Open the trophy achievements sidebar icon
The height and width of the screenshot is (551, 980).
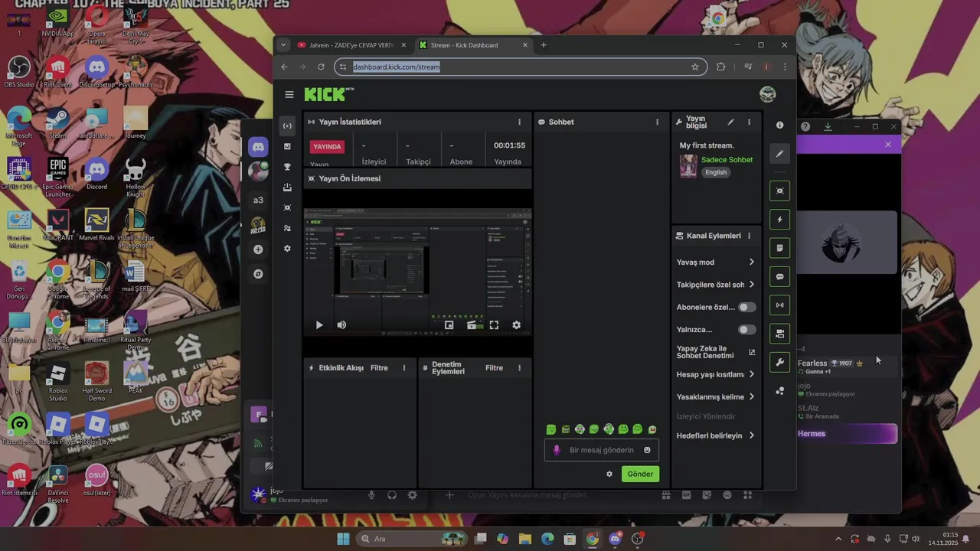pos(287,167)
